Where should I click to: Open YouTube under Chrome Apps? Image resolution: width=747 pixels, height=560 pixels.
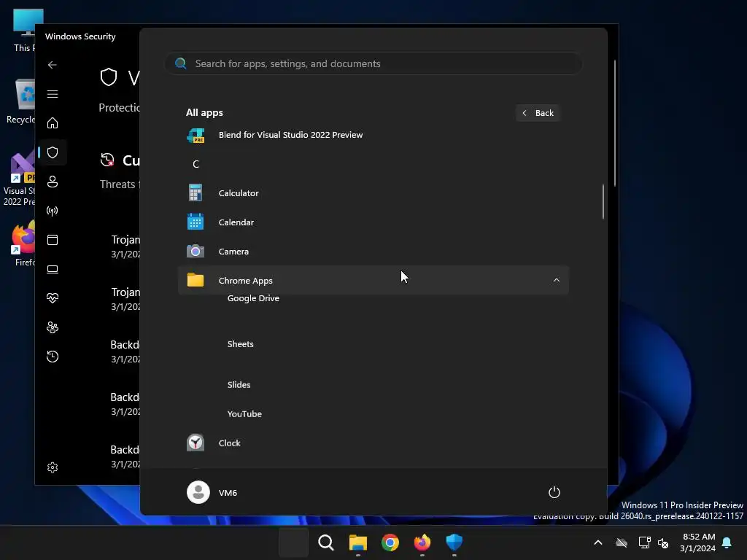coord(244,414)
